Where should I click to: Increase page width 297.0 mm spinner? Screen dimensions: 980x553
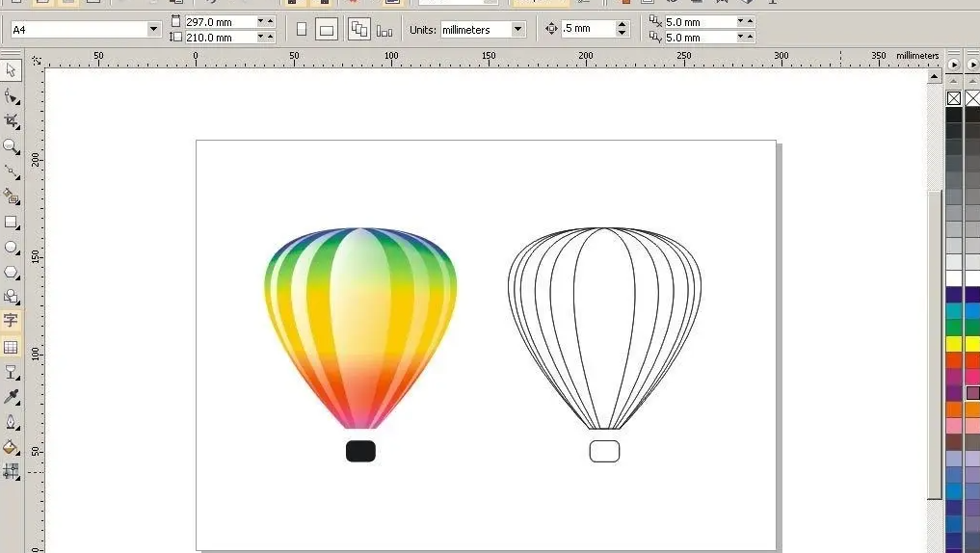click(x=270, y=21)
